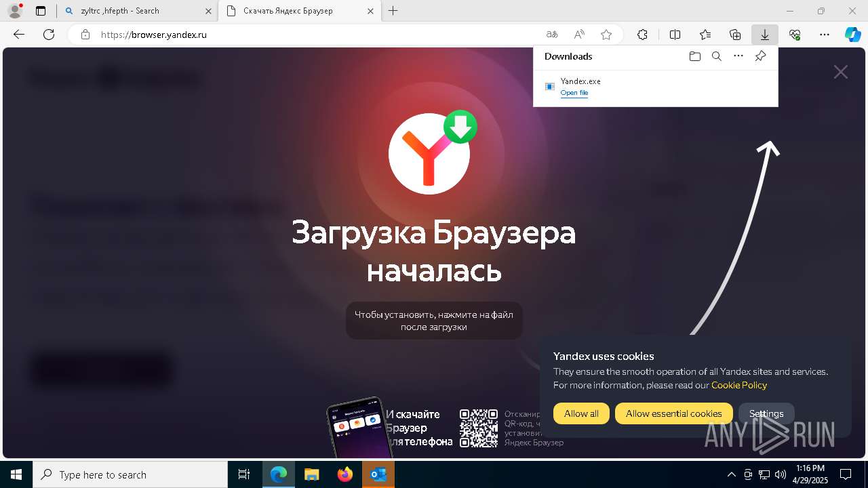View site information lock icon
Image resolution: width=868 pixels, height=488 pixels.
85,35
